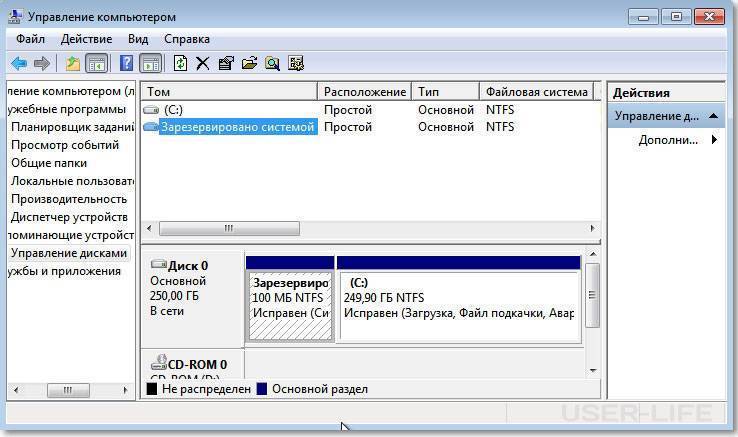This screenshot has width=738, height=437.
Task: Sort by the Расположение column header
Action: (365, 92)
